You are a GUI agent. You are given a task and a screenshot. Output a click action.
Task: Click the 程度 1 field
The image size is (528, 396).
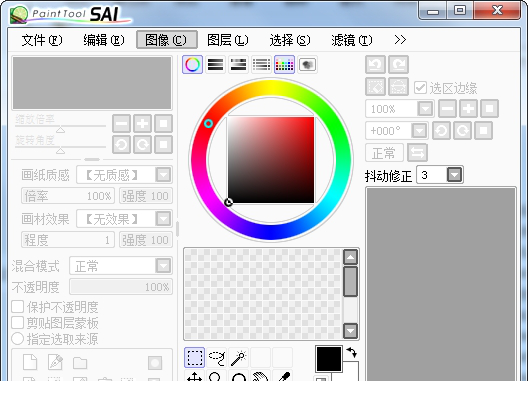pos(68,240)
